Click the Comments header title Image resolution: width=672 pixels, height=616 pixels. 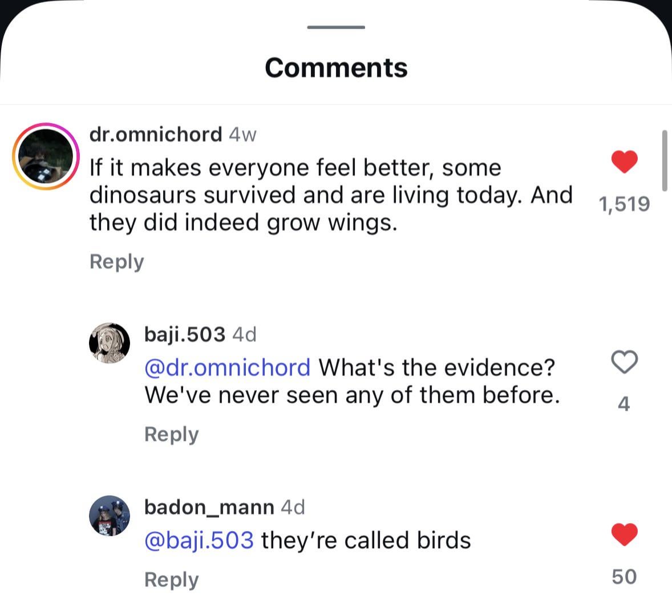pyautogui.click(x=336, y=67)
